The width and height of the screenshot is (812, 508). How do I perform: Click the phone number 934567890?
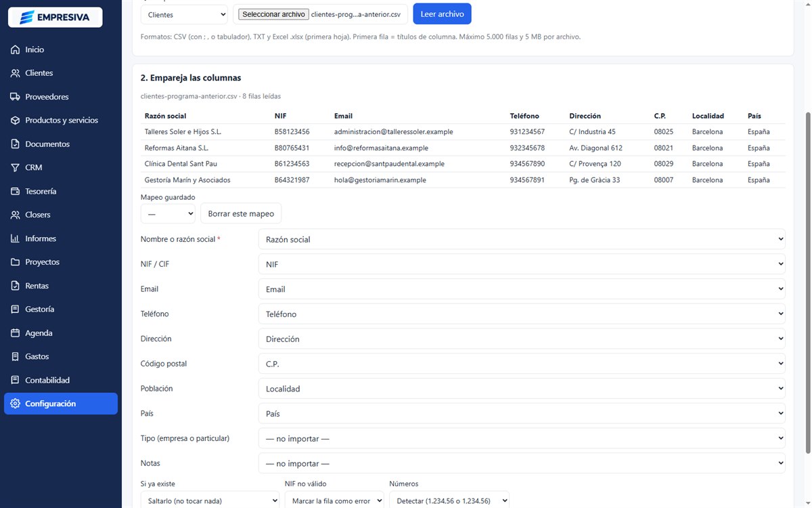point(527,164)
